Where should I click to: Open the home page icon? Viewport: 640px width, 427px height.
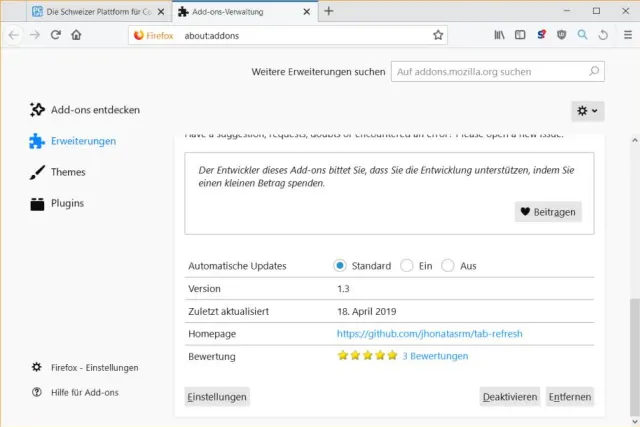pyautogui.click(x=76, y=35)
